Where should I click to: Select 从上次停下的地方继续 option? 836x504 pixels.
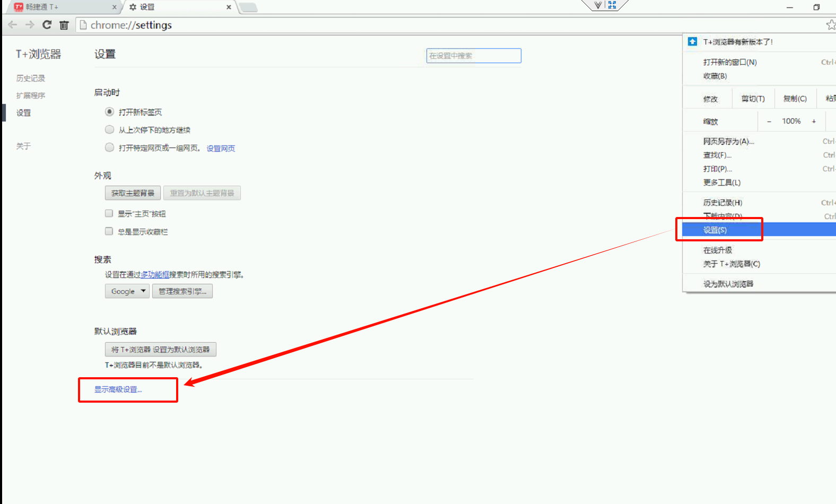109,129
